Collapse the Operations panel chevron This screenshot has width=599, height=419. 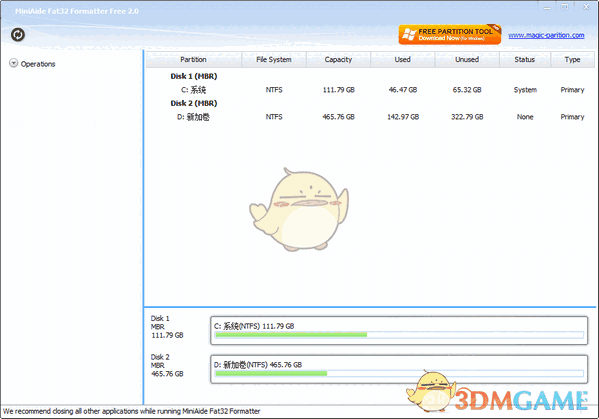[14, 63]
